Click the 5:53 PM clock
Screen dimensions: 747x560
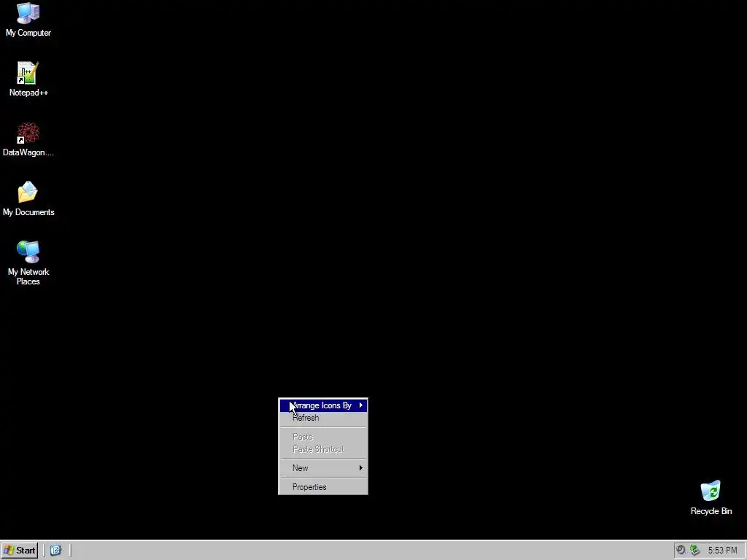pyautogui.click(x=722, y=551)
